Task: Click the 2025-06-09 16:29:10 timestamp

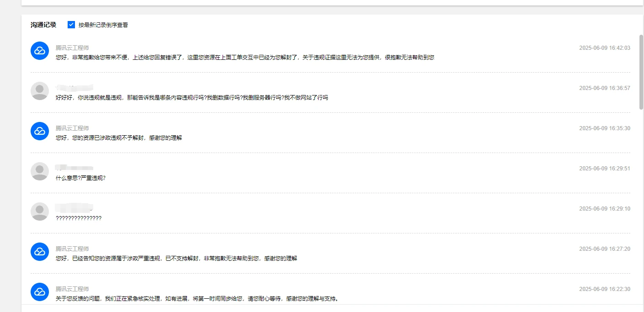Action: click(604, 209)
